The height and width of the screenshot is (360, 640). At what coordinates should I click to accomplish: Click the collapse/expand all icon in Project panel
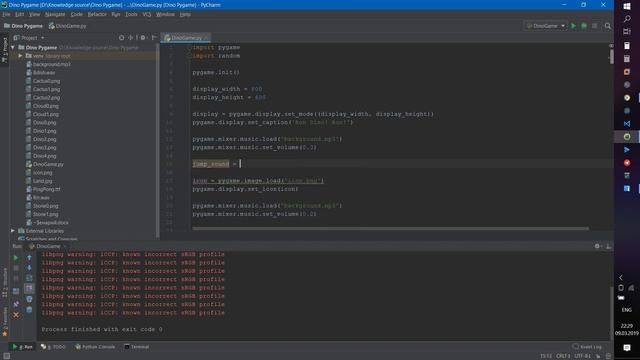pos(131,38)
